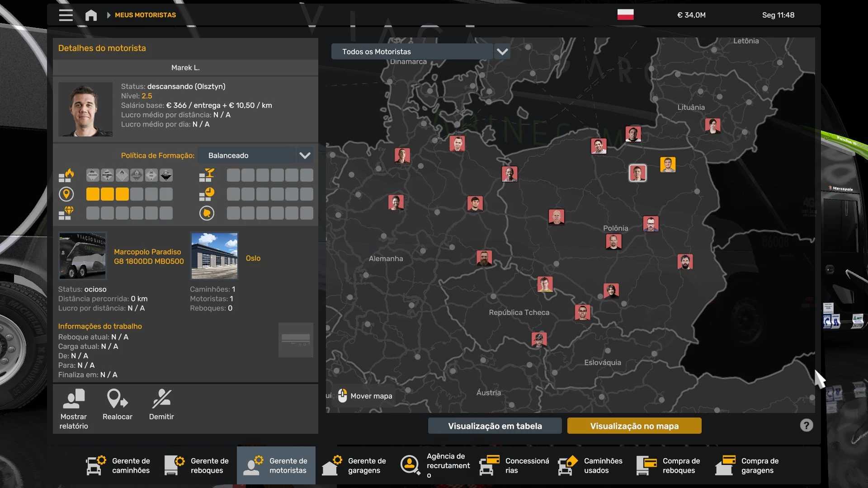Viewport: 868px width, 488px height.
Task: Click the Oslo garage link
Action: (253, 258)
